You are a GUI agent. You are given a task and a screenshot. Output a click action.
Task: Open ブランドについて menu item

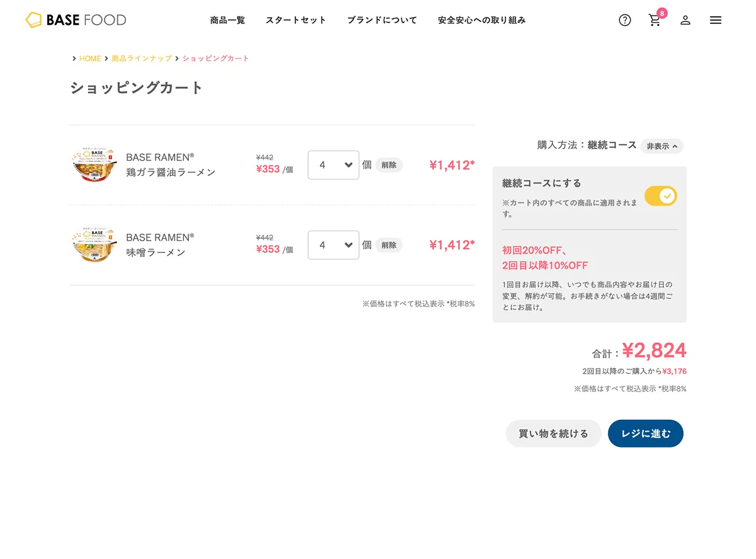(382, 20)
